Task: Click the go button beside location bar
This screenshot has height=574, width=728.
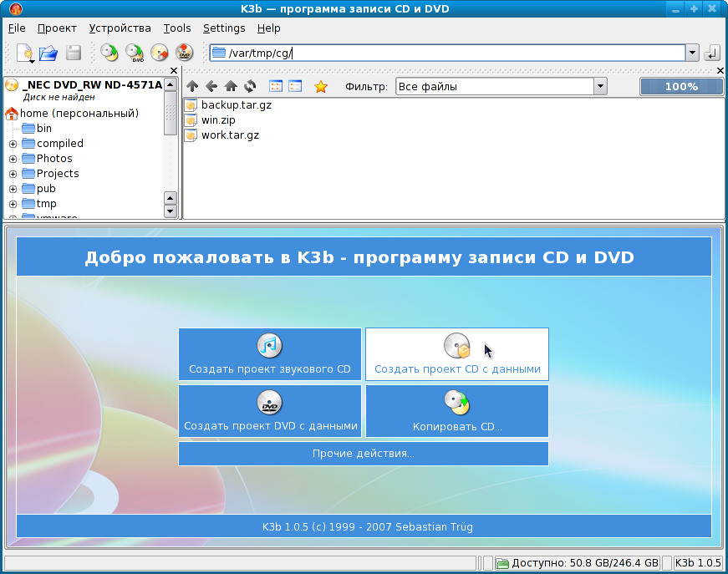Action: tap(712, 53)
